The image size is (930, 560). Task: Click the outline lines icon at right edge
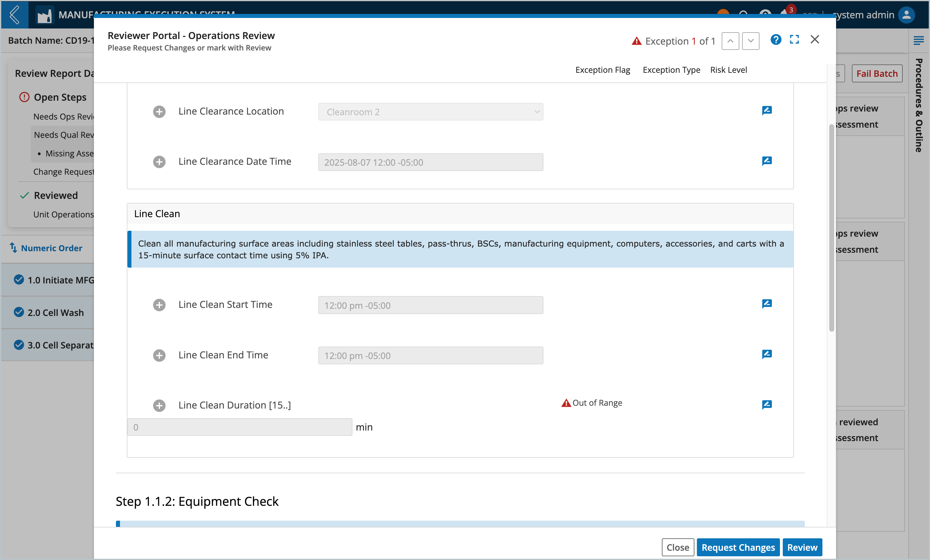pyautogui.click(x=918, y=40)
